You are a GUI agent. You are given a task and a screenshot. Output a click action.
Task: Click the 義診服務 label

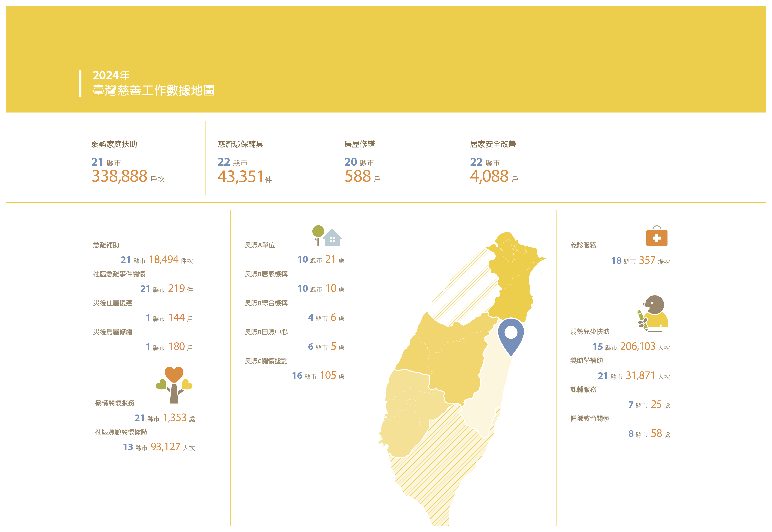[x=583, y=245]
